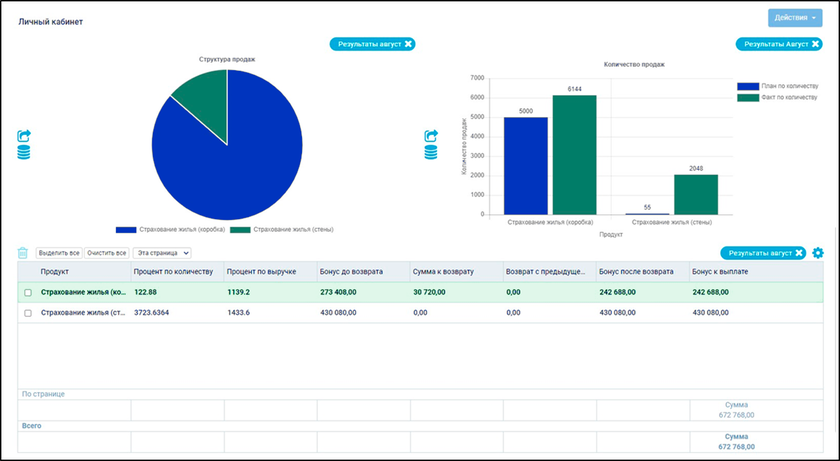Click the trash delete icon above table
The height and width of the screenshot is (461, 840).
tap(23, 253)
